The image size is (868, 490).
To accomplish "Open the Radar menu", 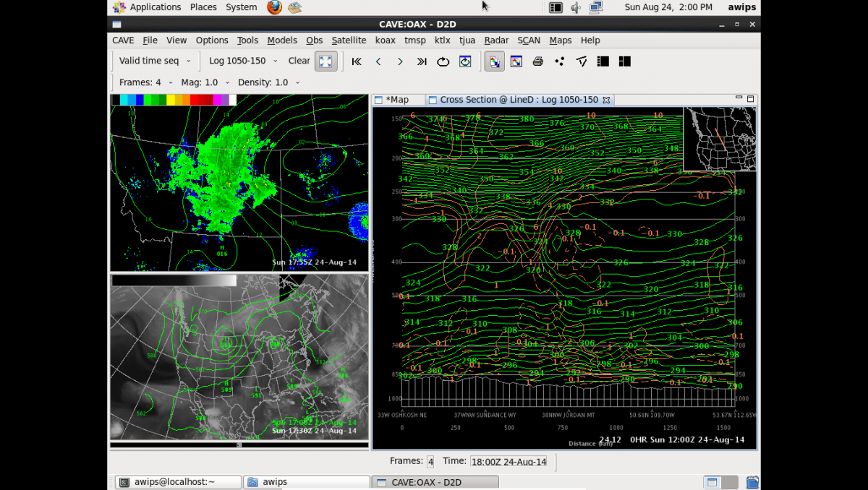I will pyautogui.click(x=496, y=40).
